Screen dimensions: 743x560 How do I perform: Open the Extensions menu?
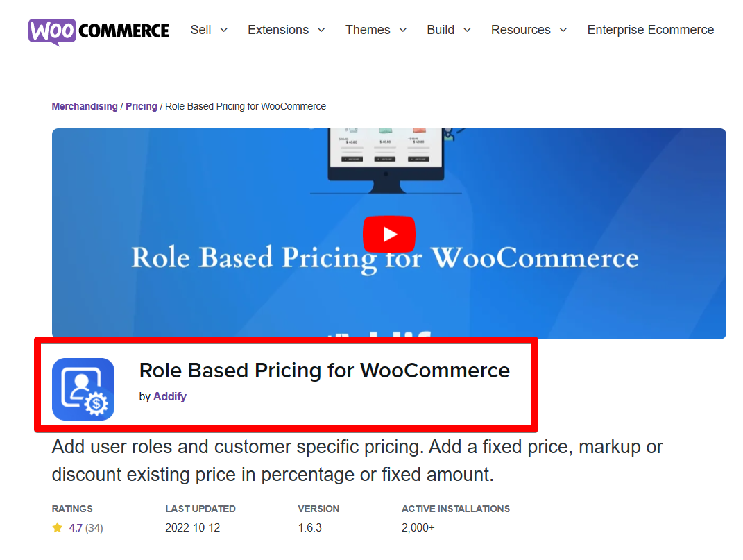click(x=278, y=30)
